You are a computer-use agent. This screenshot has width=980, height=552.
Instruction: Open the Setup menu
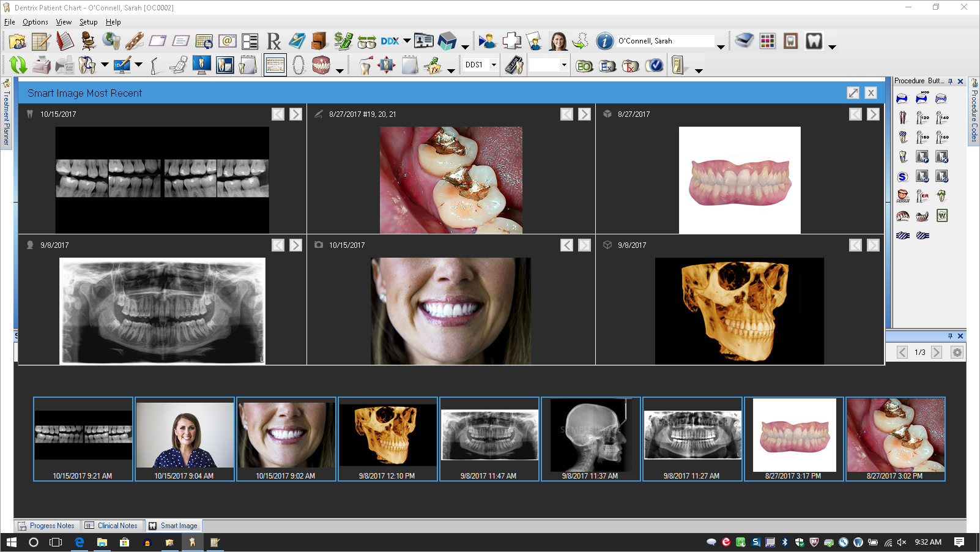(x=88, y=21)
